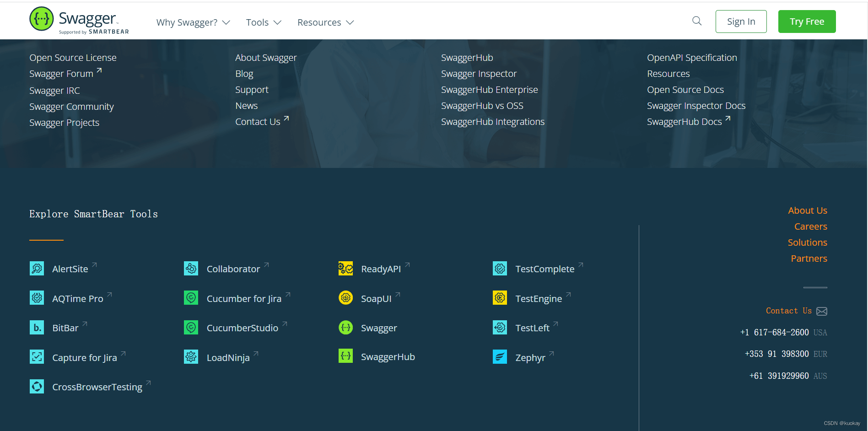Open the Resources link under OpenAPI Specification
This screenshot has width=868, height=431.
point(669,74)
